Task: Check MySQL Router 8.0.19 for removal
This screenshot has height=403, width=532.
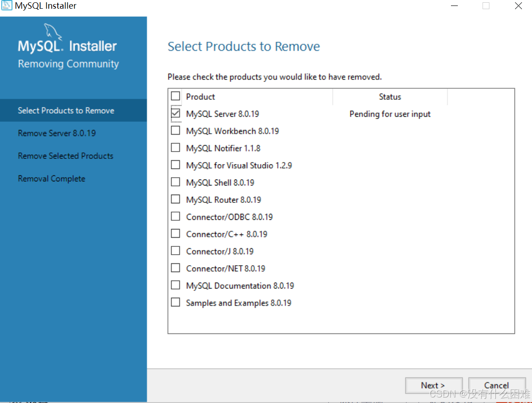Action: click(x=175, y=199)
